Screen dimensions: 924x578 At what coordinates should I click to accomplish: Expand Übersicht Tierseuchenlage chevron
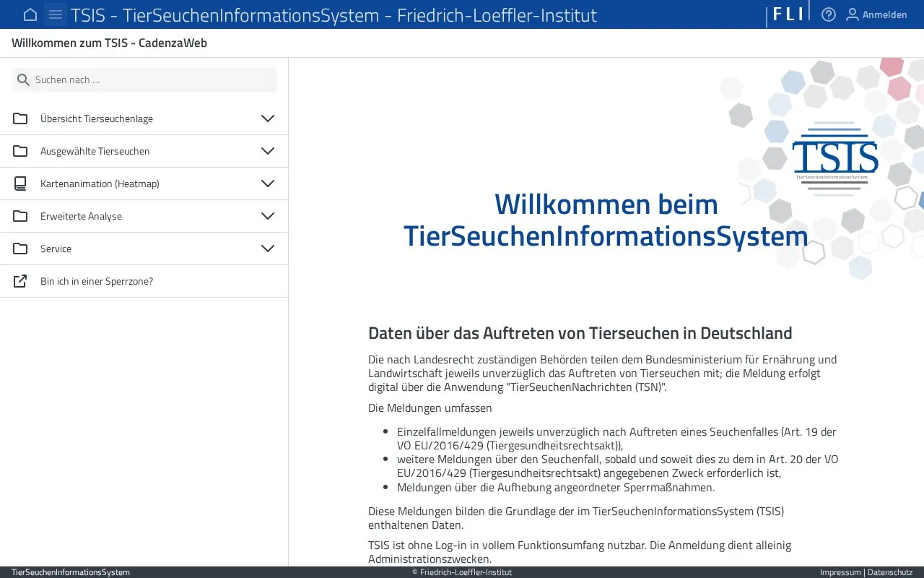tap(268, 118)
